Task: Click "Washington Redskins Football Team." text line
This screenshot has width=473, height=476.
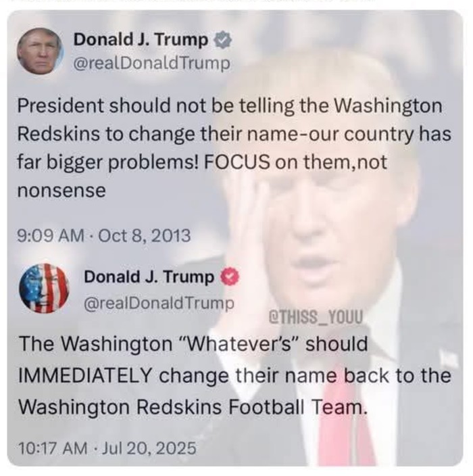Action: point(193,407)
